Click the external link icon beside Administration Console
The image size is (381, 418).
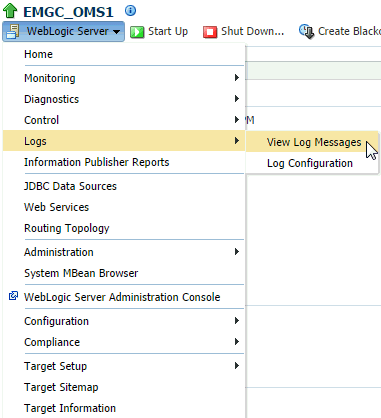[13, 296]
